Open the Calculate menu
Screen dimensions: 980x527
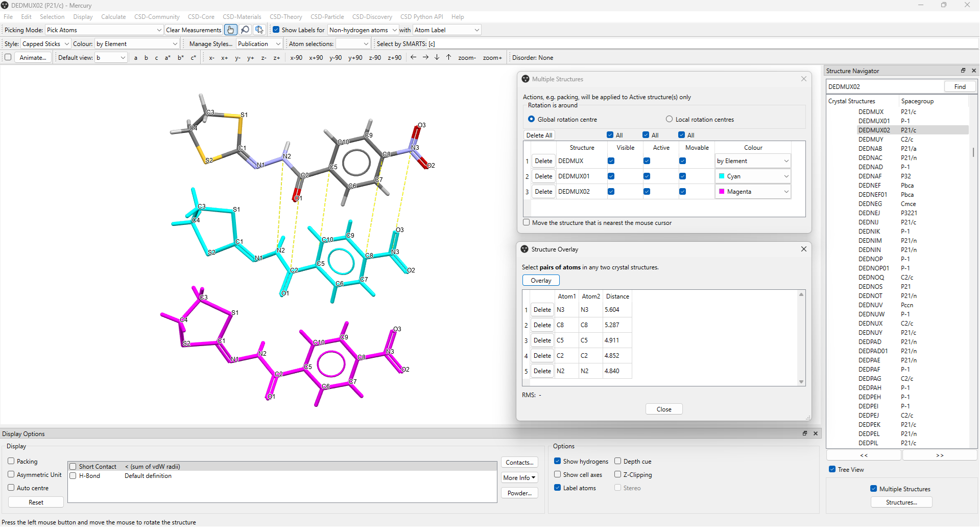[113, 17]
